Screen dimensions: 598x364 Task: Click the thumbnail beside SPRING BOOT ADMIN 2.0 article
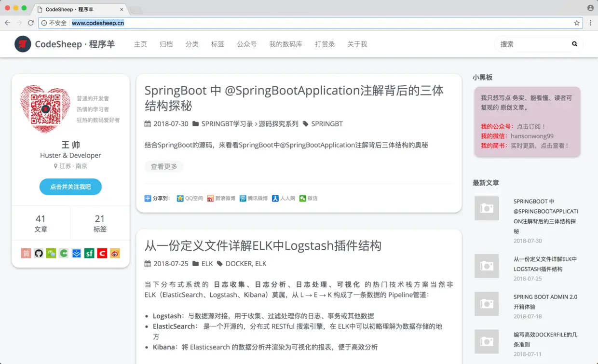(487, 304)
